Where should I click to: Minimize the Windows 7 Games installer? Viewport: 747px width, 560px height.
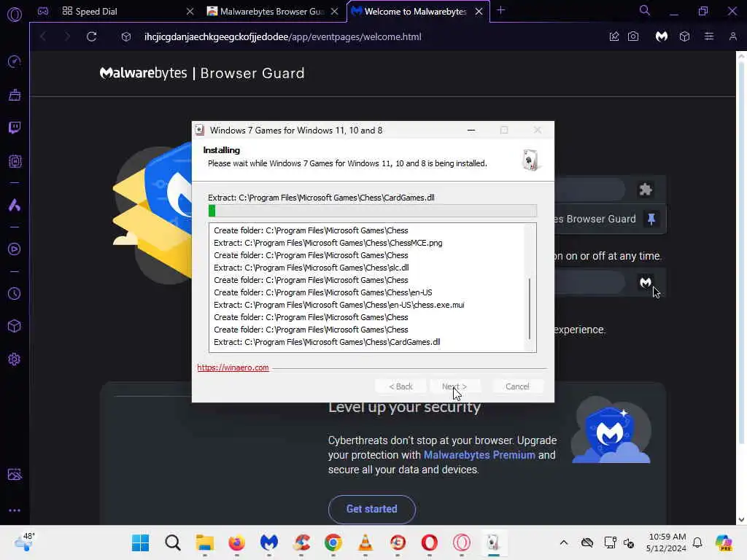point(471,130)
